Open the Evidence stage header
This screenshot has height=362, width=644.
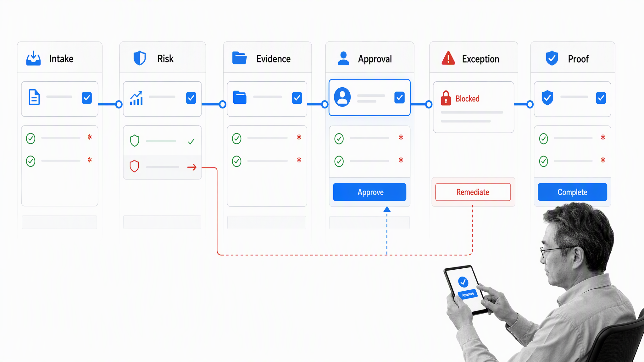tap(267, 58)
